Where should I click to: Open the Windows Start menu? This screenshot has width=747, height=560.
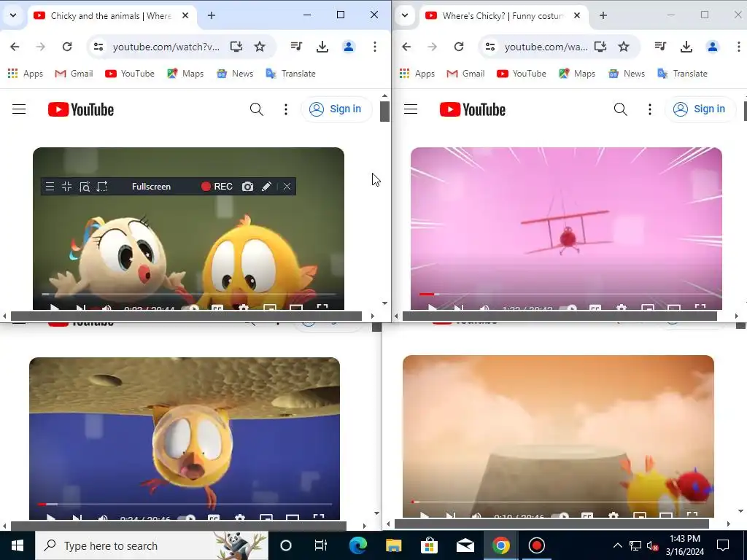pos(18,545)
